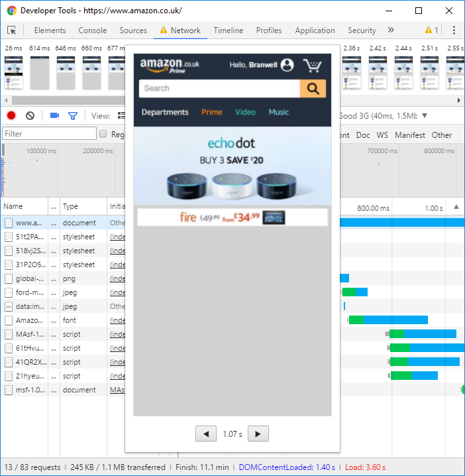The image size is (465, 476).
Task: Click Departments in the Amazon preview
Action: click(165, 112)
